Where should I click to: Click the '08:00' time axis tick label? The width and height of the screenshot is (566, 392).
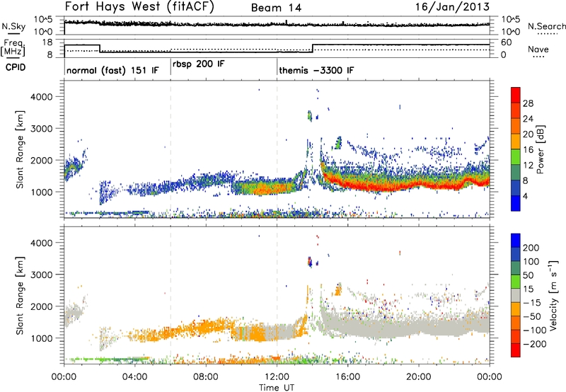click(x=206, y=377)
